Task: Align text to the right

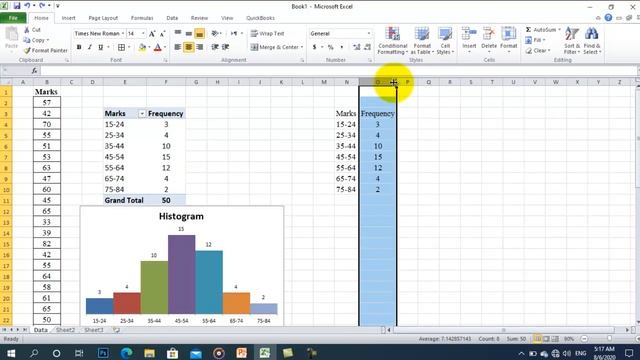Action: (x=200, y=47)
